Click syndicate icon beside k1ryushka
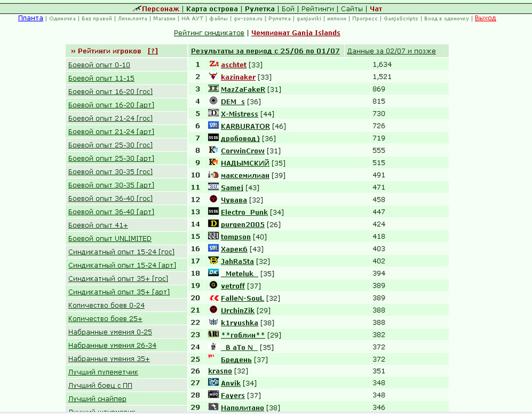This screenshot has width=532, height=414. pos(213,322)
